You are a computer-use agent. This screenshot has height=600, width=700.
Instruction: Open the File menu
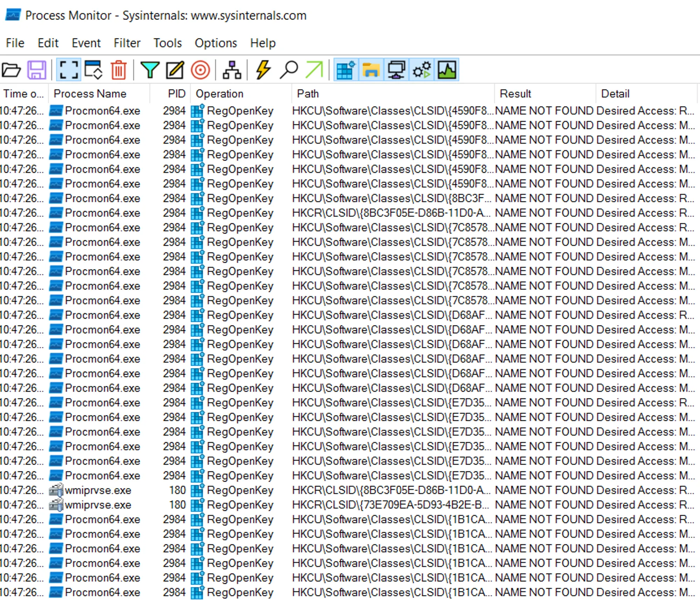click(x=15, y=43)
